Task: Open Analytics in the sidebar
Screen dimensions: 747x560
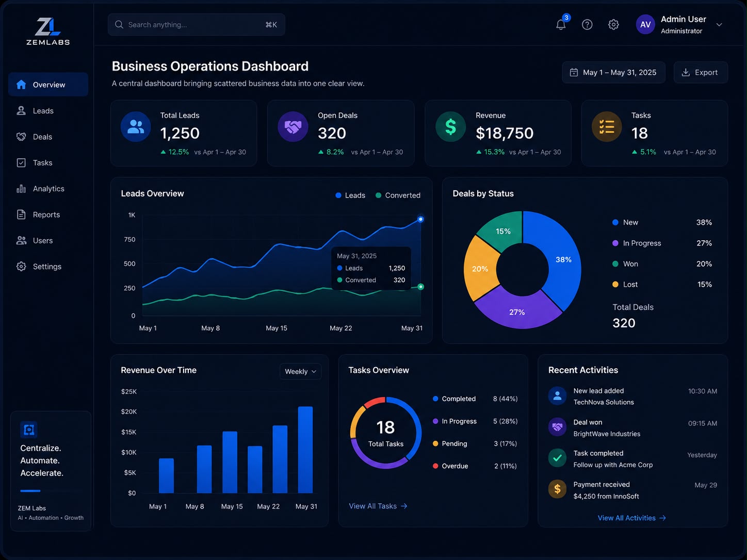Action: (48, 189)
